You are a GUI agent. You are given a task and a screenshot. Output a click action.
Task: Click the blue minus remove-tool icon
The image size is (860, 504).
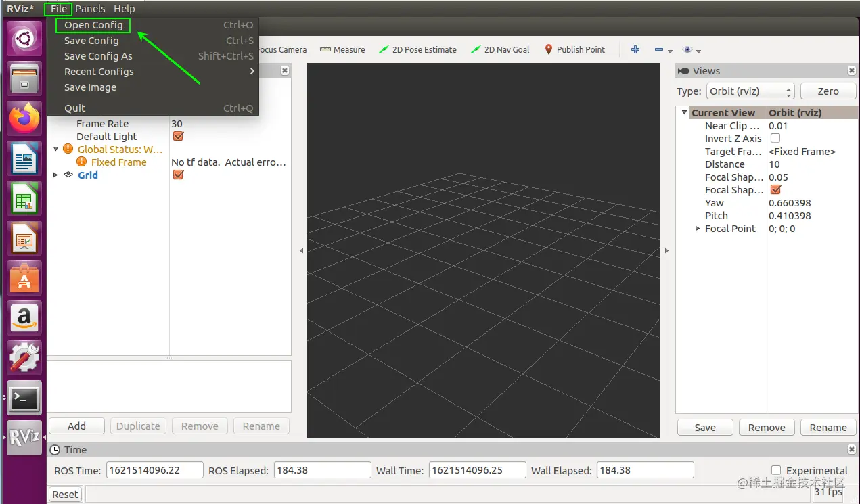[659, 50]
